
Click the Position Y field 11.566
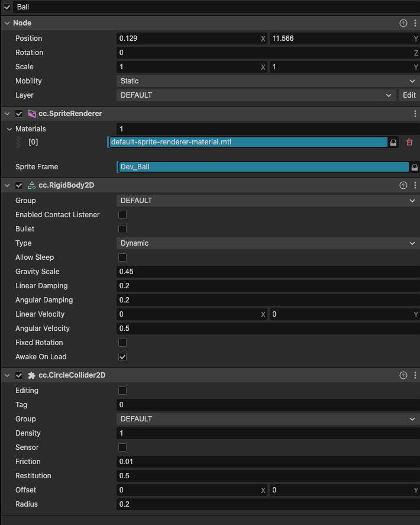(344, 38)
